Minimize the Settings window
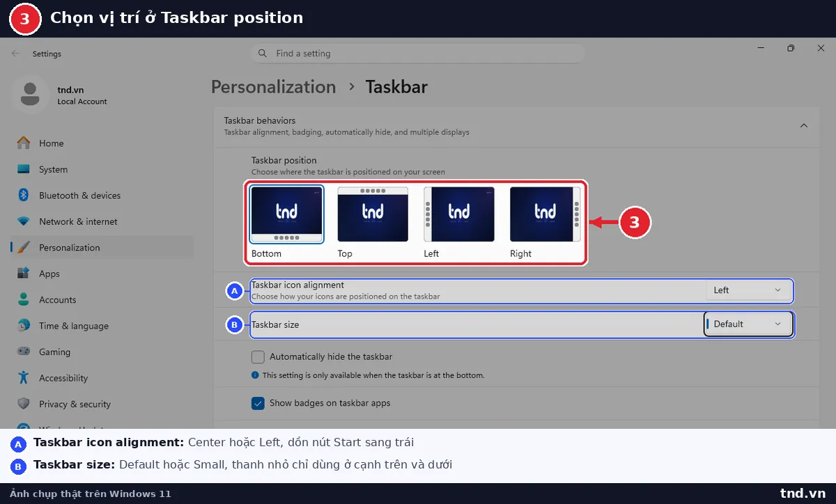Screen dimensions: 836x504 761,48
